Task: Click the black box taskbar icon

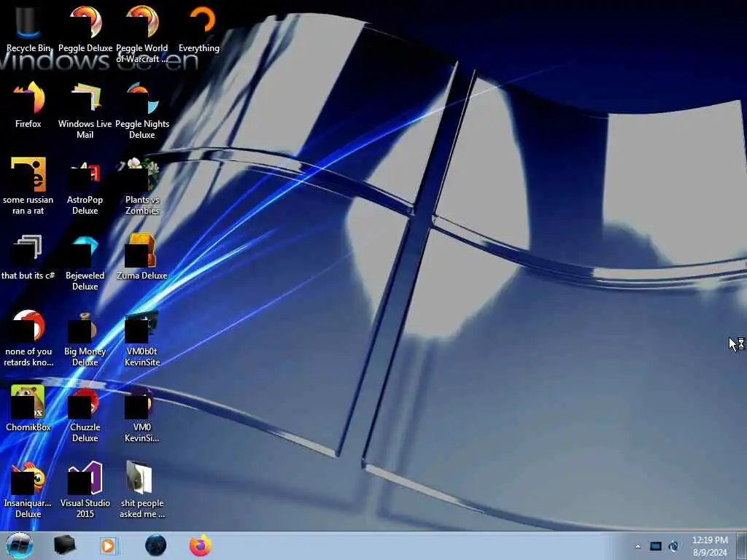Action: point(65,545)
